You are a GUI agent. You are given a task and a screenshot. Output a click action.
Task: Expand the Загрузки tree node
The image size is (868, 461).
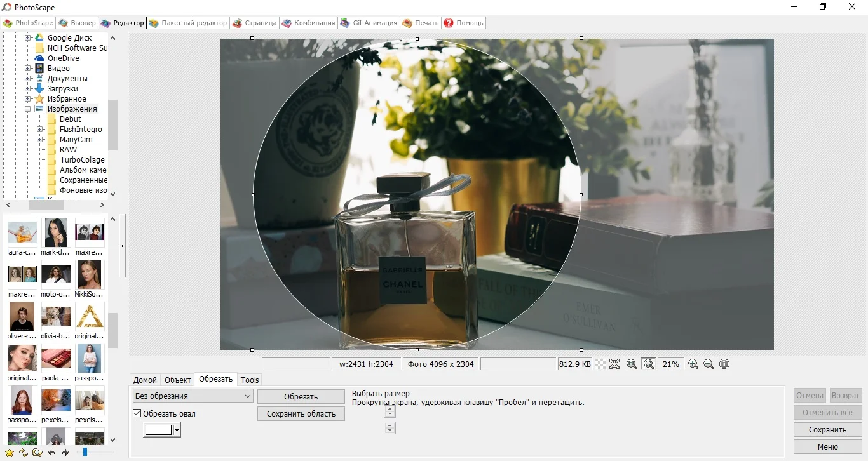tap(27, 89)
